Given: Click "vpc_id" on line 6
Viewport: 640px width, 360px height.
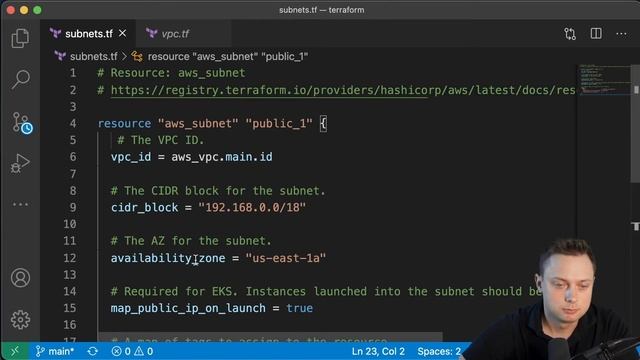Looking at the screenshot, I should tap(131, 157).
